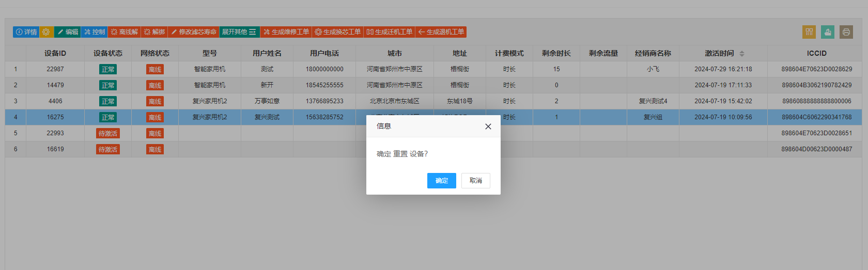Click 正常 status tag in row 22987
The height and width of the screenshot is (270, 868).
point(108,69)
